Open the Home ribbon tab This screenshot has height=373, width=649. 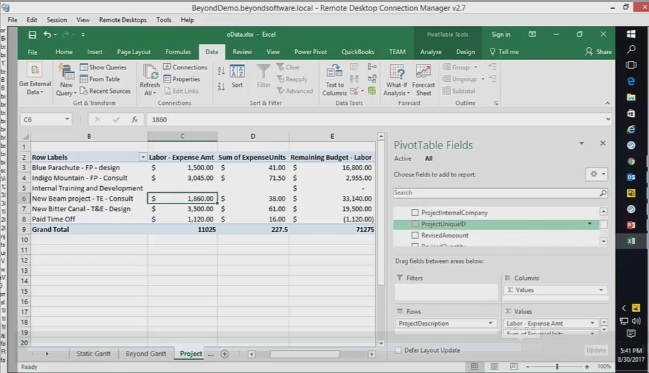coord(64,52)
